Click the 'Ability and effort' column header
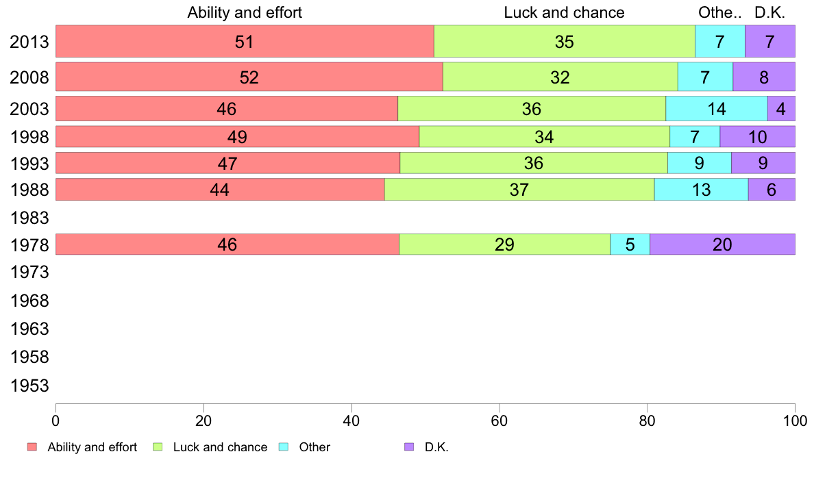 (x=245, y=12)
